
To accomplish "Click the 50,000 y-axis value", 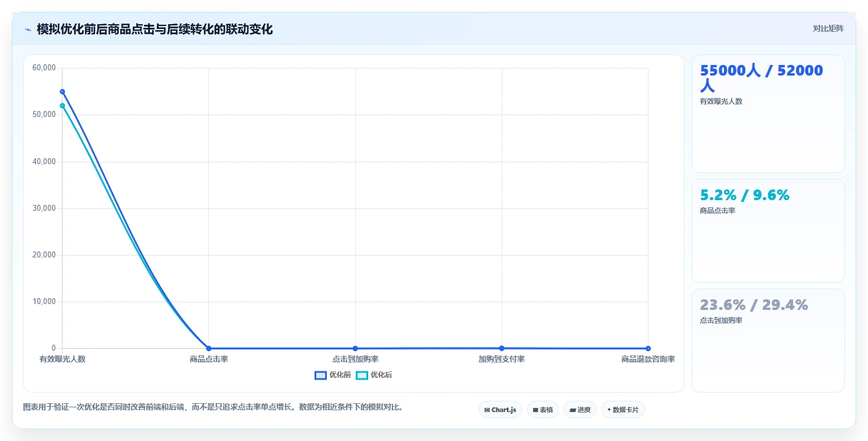I will coord(44,115).
